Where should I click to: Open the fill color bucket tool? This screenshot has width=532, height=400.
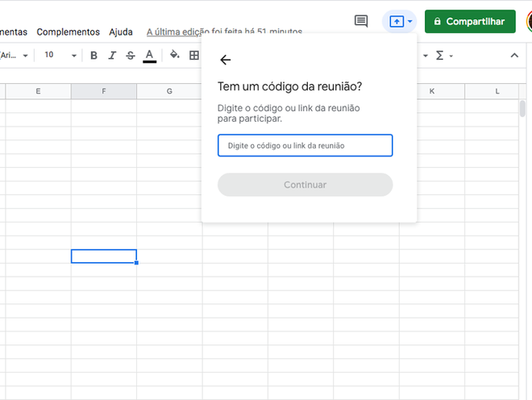point(174,54)
